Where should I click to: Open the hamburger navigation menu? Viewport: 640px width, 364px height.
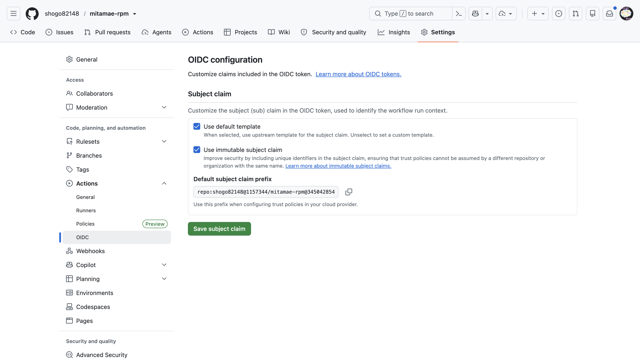pos(14,14)
